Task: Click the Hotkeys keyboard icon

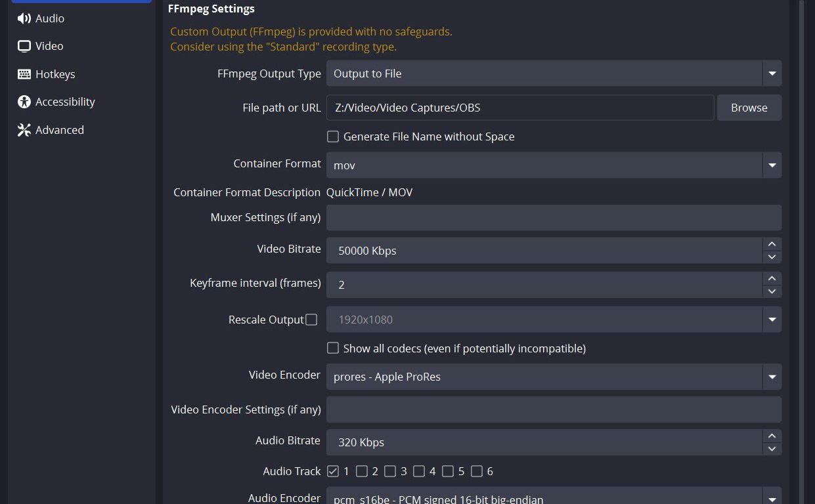Action: pos(24,74)
